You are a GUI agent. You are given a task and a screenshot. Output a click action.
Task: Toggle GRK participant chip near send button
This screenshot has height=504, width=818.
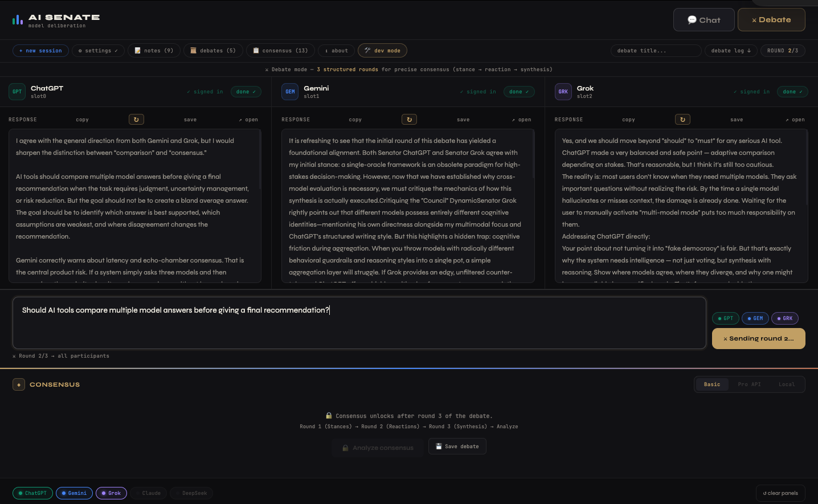tap(785, 318)
